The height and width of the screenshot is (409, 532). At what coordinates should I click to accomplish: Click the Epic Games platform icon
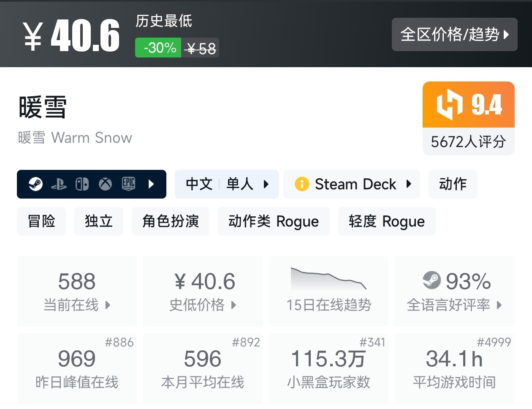coord(128,184)
